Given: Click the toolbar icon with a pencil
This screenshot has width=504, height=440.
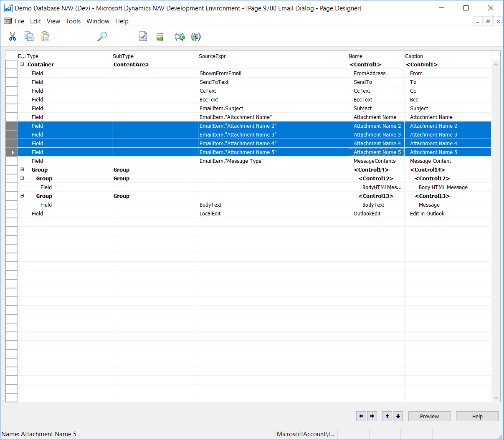Looking at the screenshot, I should point(196,37).
